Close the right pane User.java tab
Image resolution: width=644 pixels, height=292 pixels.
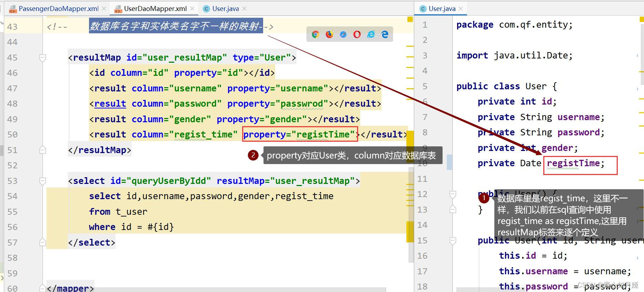tap(460, 9)
